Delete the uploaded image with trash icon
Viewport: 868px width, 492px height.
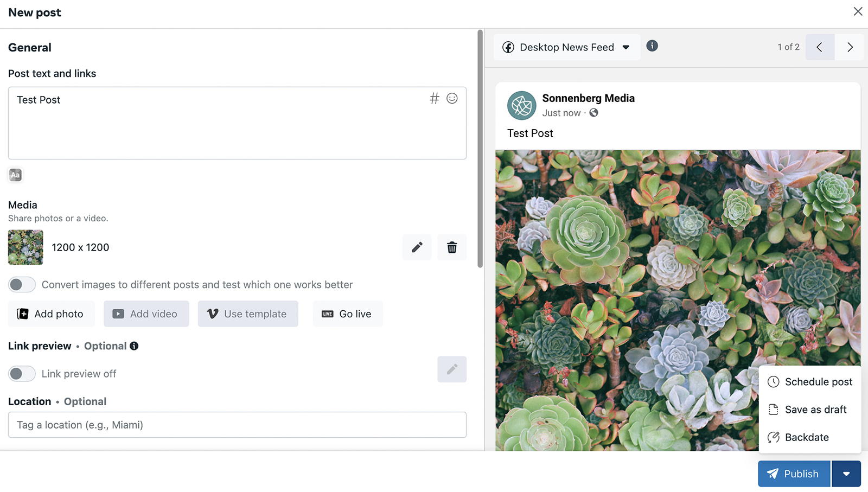[x=452, y=247]
